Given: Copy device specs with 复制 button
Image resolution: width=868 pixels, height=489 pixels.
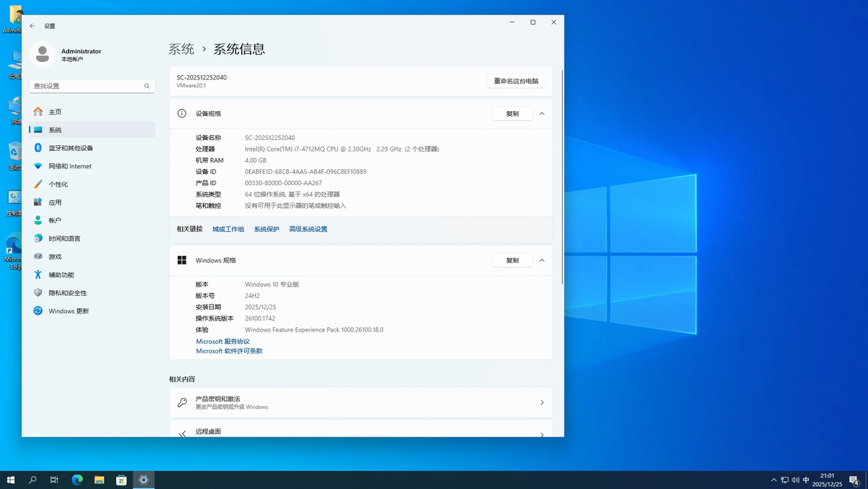Looking at the screenshot, I should 512,114.
